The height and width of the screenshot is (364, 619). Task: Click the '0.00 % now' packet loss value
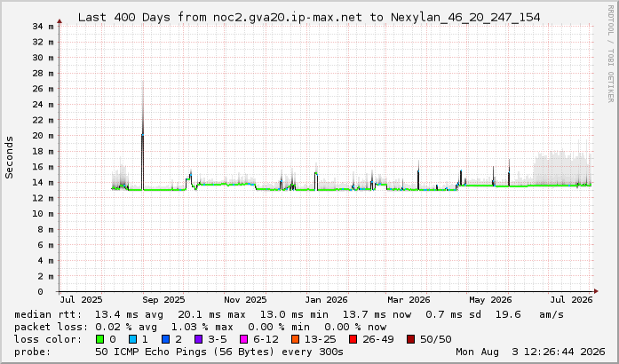click(x=355, y=327)
